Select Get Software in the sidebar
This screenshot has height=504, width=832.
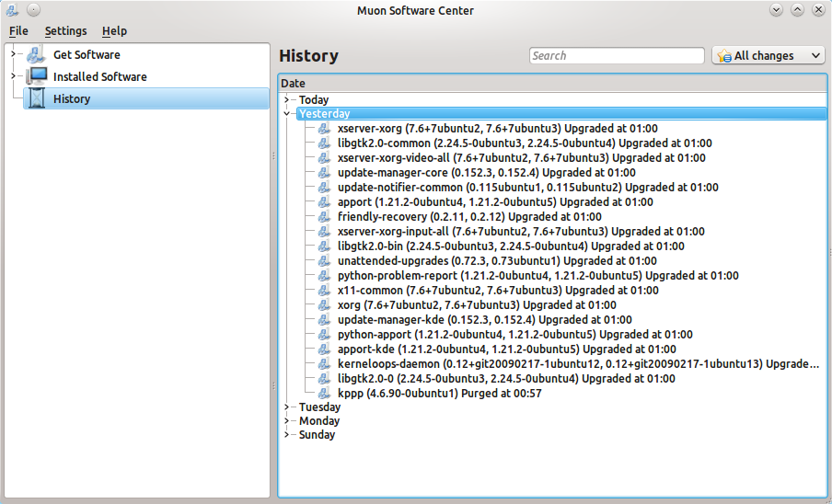87,54
